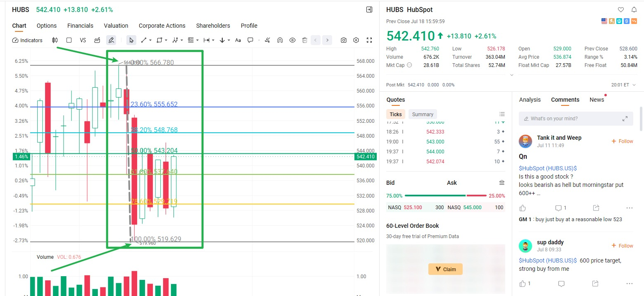Choose the candlestick chart type icon
Image resolution: width=644 pixels, height=296 pixels.
55,40
